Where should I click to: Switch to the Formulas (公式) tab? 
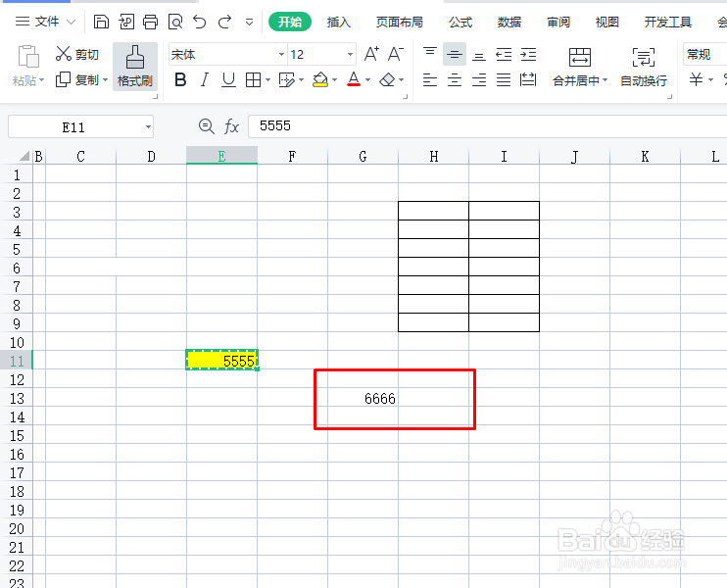[460, 22]
